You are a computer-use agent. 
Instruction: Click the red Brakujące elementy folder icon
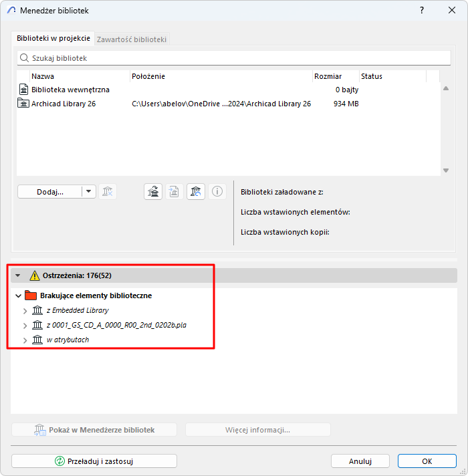coord(31,295)
